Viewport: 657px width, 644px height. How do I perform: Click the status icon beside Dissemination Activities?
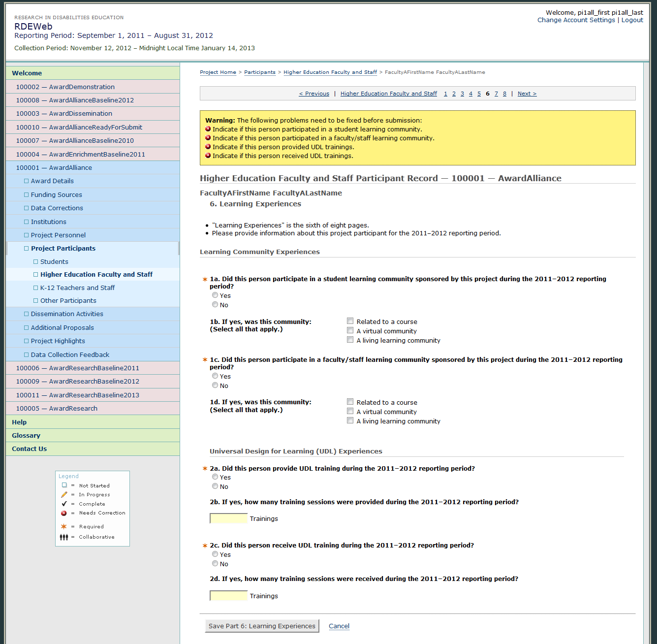point(27,314)
